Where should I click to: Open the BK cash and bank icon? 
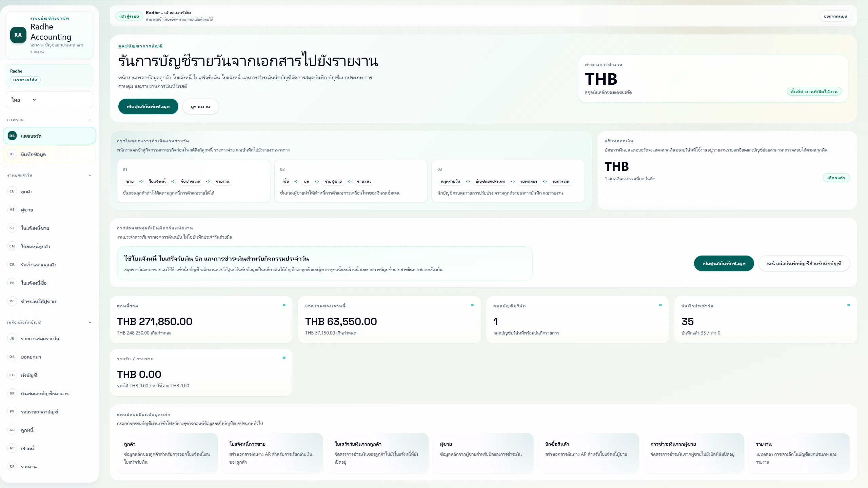[x=12, y=393]
